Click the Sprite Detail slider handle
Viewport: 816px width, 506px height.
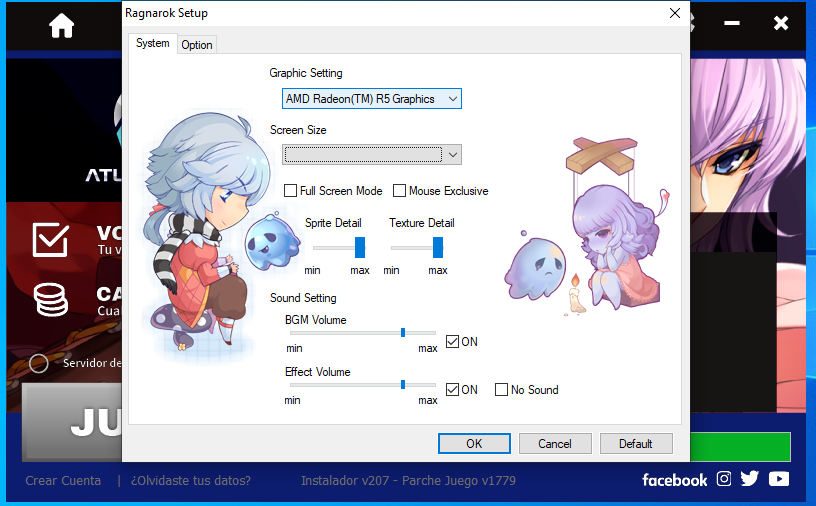tap(360, 247)
